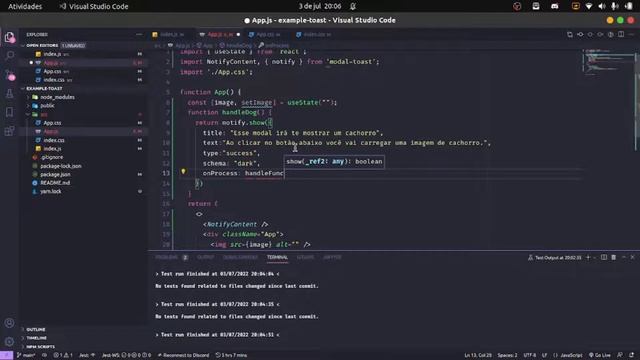The height and width of the screenshot is (360, 640).
Task: Open App.css in src folder tree
Action: point(52,123)
